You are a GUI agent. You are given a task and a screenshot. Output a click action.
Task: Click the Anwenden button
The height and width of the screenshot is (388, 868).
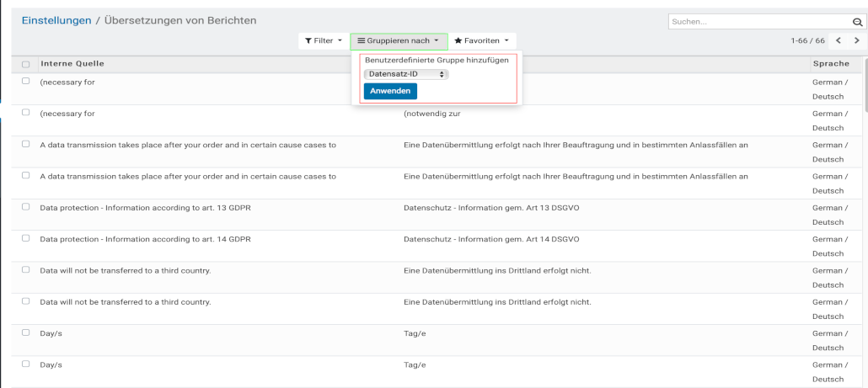click(x=390, y=91)
